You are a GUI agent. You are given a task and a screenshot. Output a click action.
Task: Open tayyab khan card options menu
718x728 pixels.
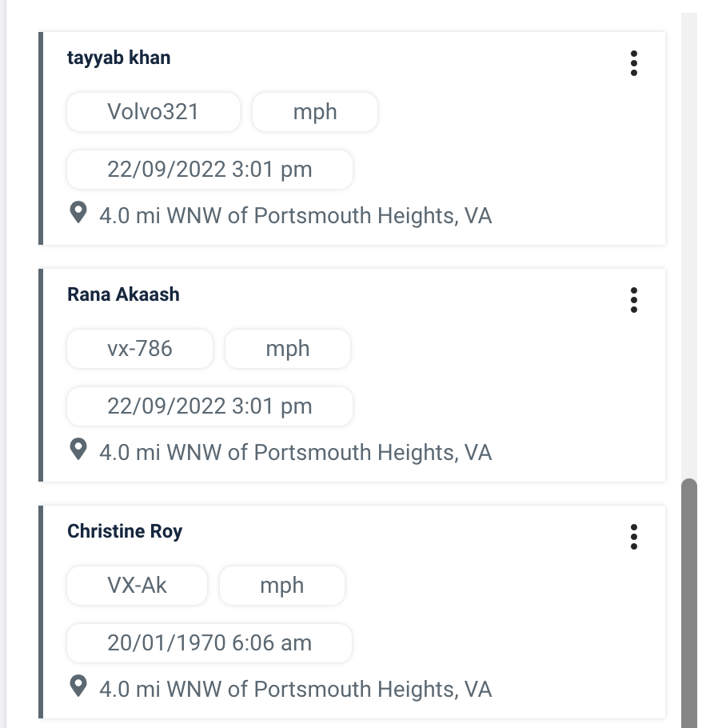tap(634, 62)
